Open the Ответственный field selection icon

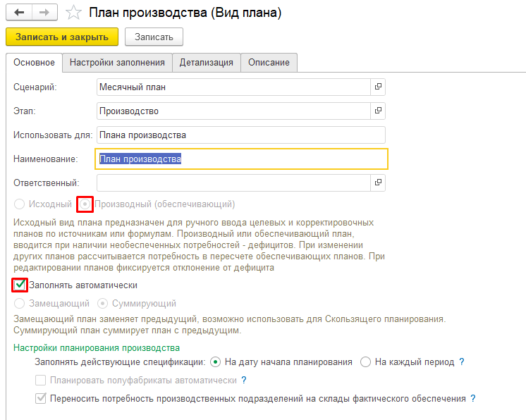(378, 183)
